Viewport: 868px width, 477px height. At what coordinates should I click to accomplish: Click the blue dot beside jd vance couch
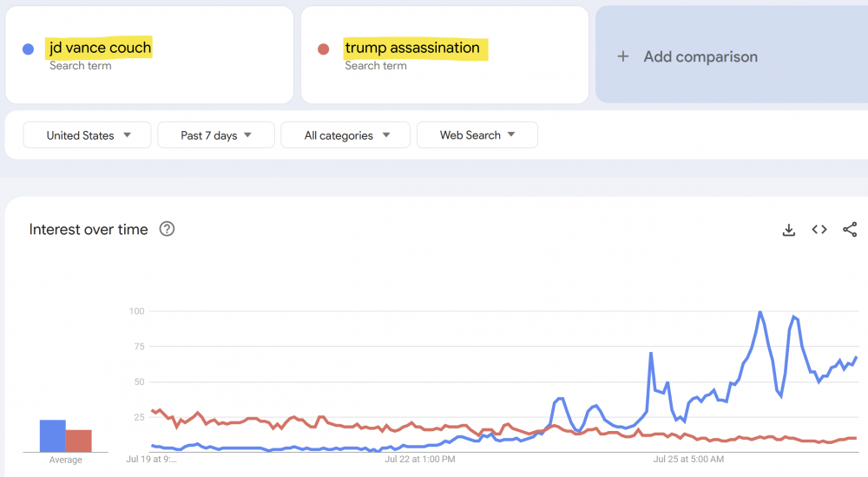(x=28, y=49)
